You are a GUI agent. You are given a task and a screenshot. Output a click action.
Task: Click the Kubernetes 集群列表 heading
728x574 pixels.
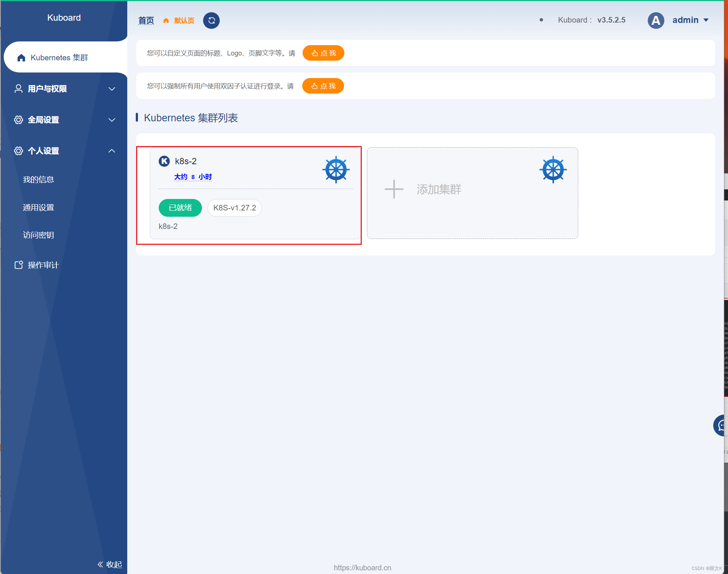tap(191, 118)
